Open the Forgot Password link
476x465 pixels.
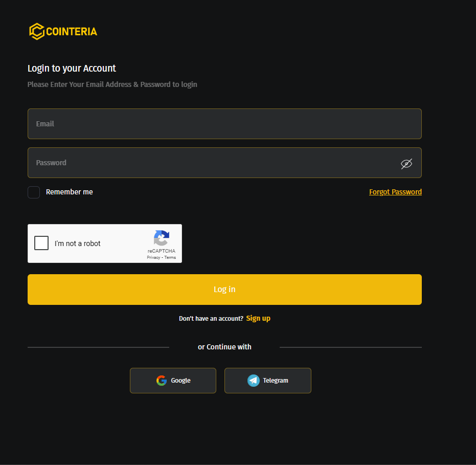pyautogui.click(x=395, y=192)
